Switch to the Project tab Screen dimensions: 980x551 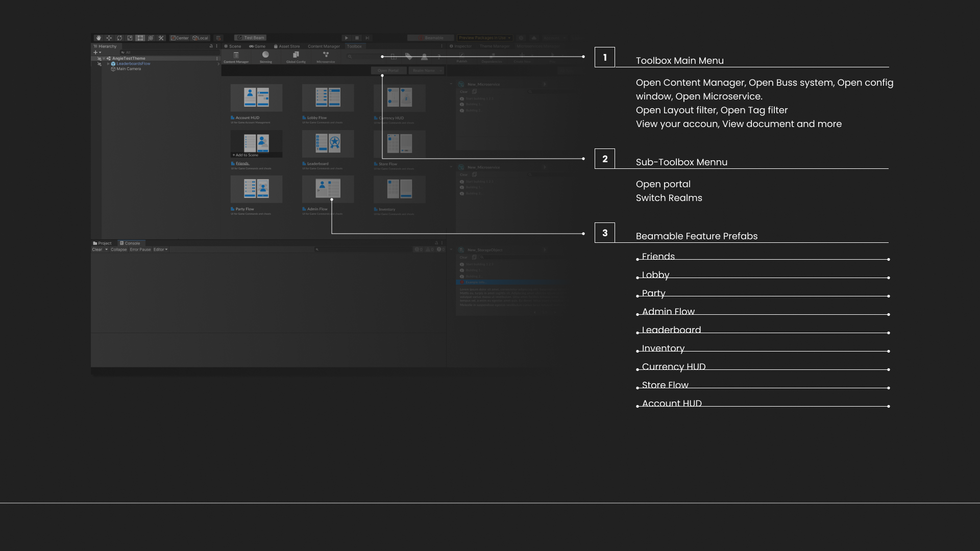[102, 243]
